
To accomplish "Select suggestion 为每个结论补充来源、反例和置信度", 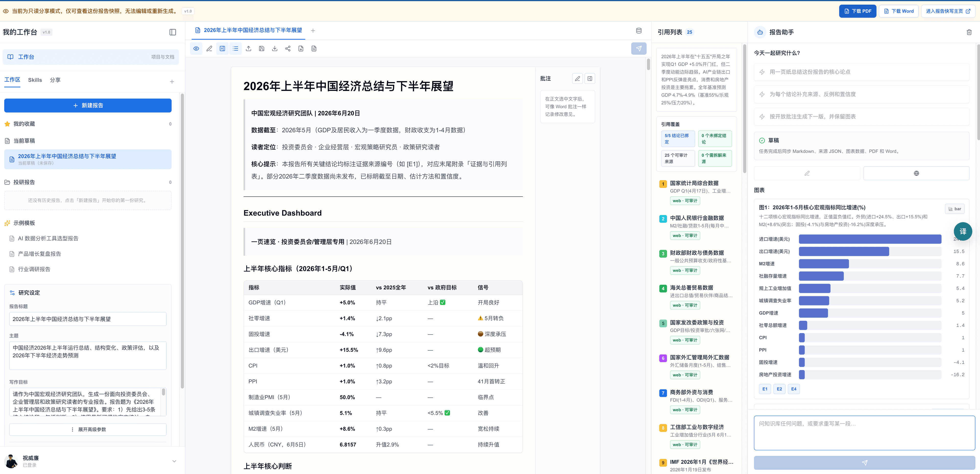I will coord(861,94).
